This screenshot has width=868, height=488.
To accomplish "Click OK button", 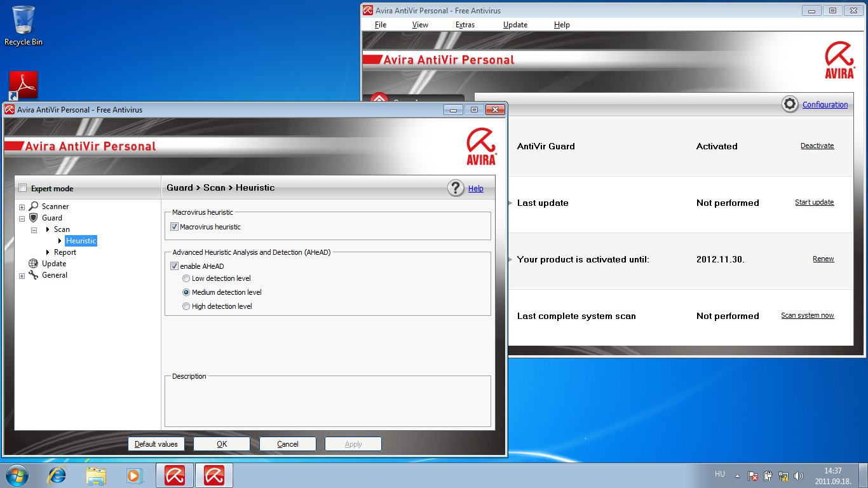I will click(x=222, y=444).
